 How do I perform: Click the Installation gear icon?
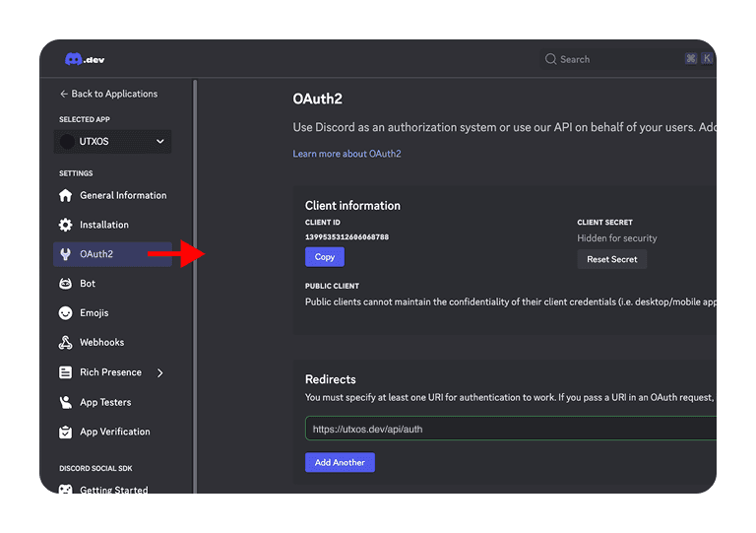pyautogui.click(x=66, y=225)
